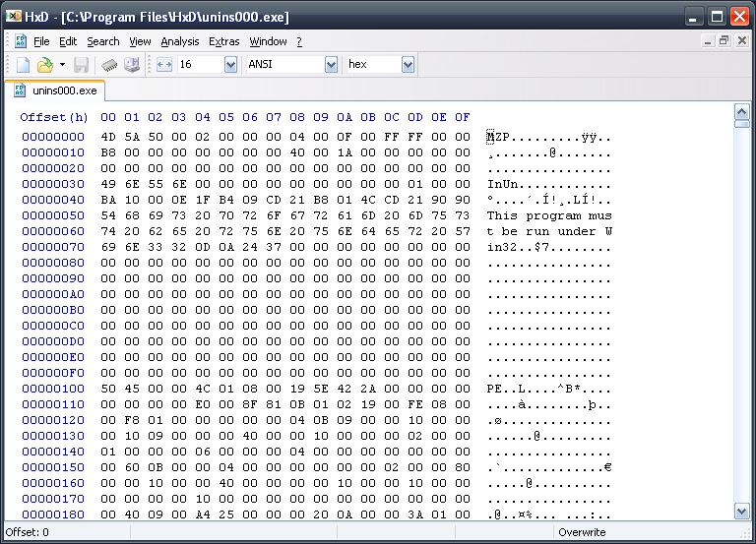Click byte 50 at start of row 00000100
This screenshot has width=756, height=544.
(108, 389)
